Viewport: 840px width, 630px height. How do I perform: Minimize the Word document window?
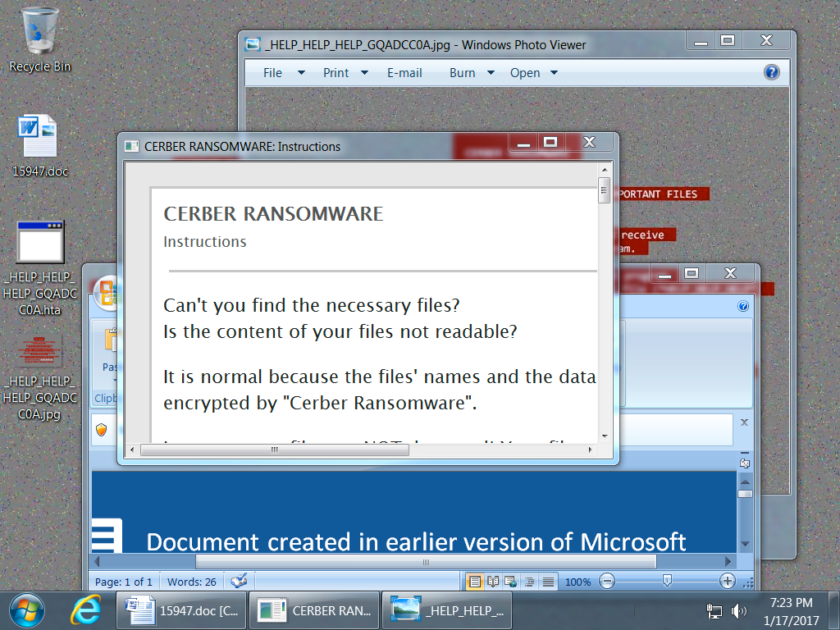click(664, 274)
